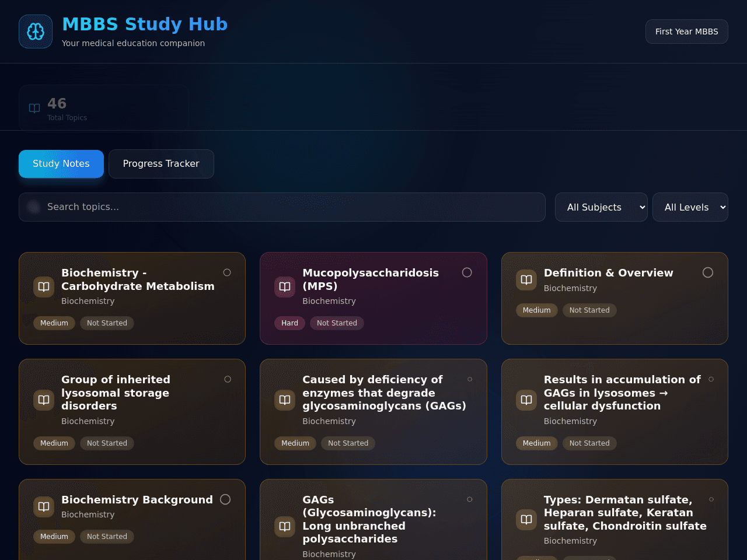Click the search magnifier icon
Screen dimensions: 747x560
pos(34,206)
